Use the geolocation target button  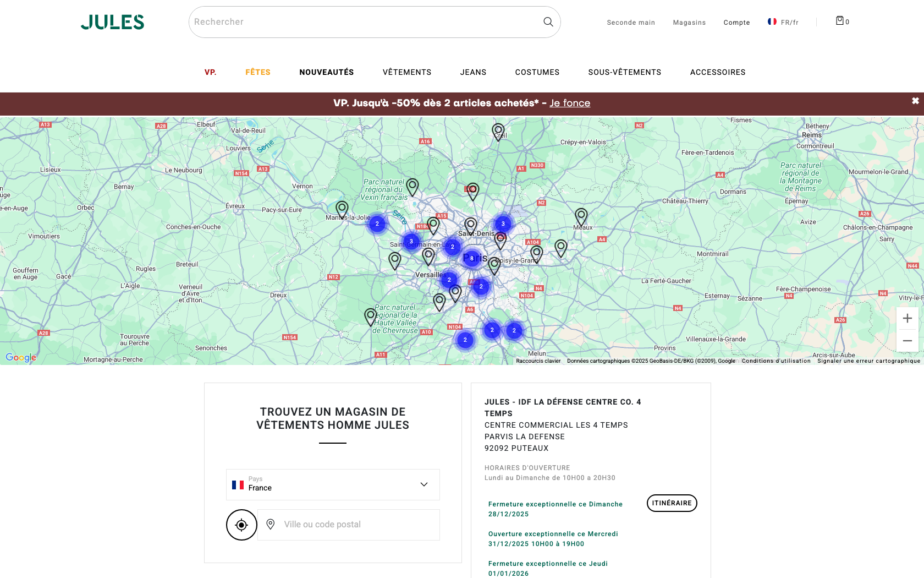click(241, 525)
